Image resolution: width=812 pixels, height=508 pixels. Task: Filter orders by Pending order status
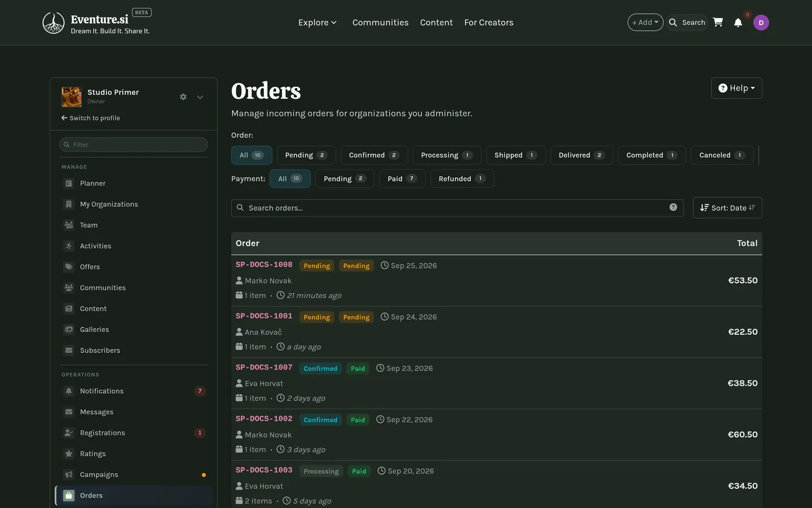pos(306,155)
